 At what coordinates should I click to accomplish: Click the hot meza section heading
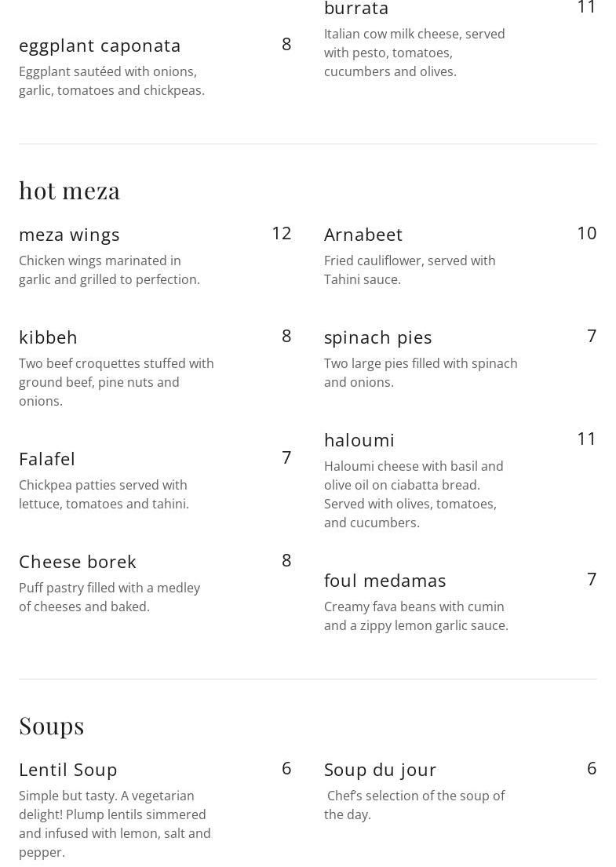[69, 191]
